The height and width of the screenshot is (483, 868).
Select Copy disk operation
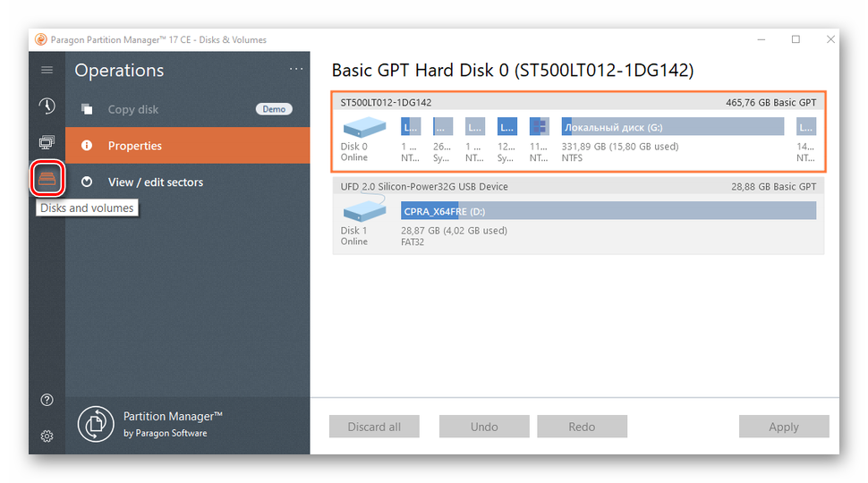click(x=133, y=109)
